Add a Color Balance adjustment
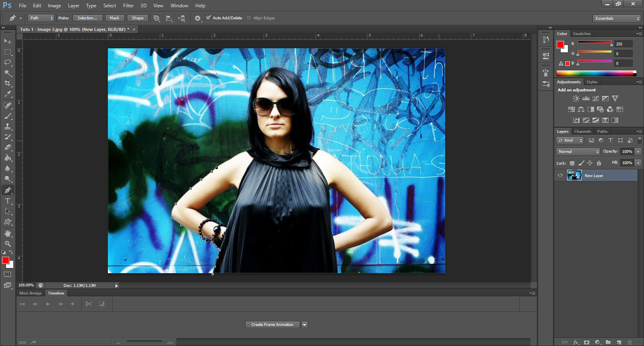This screenshot has height=346, width=644. tap(581, 109)
